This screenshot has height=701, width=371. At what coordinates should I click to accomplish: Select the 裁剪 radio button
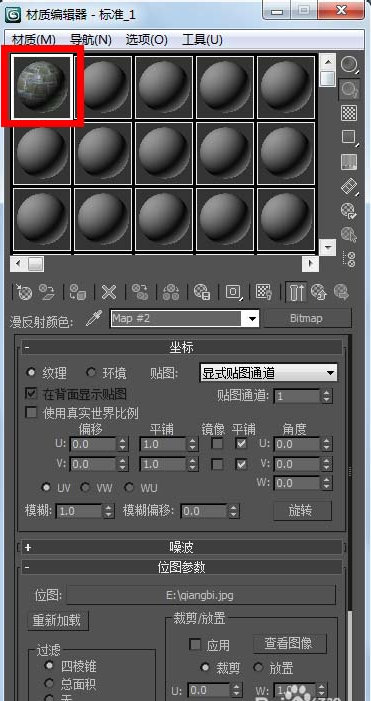pyautogui.click(x=205, y=667)
